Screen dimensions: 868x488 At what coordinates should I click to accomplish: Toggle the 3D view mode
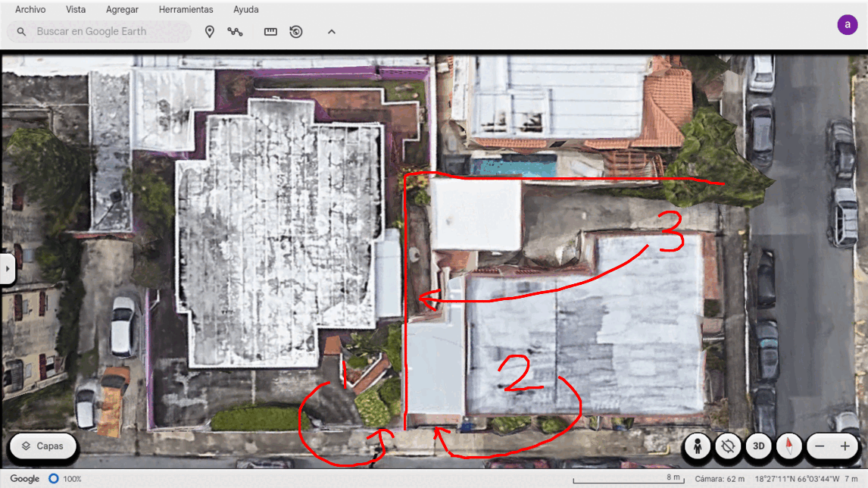point(758,446)
